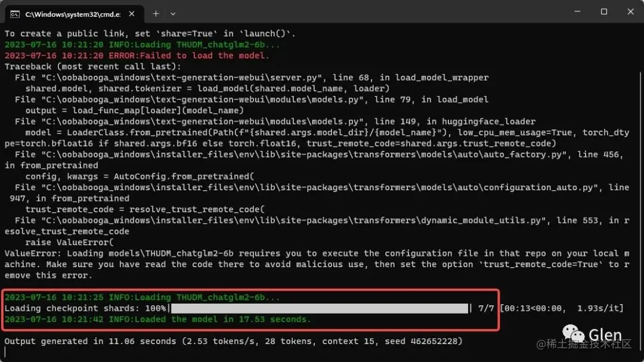Click the configuration_auto.py file path line
This screenshot has width=644, height=362.
tap(317, 193)
